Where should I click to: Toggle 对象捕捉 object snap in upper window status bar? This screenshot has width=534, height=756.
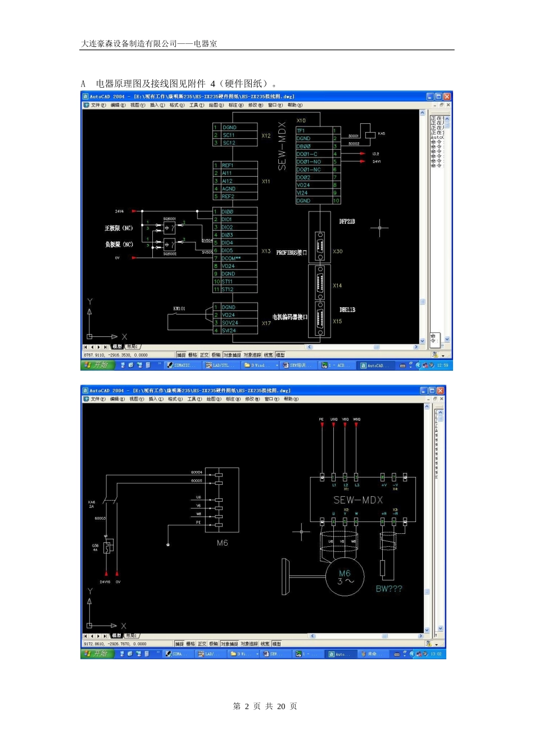pos(232,355)
